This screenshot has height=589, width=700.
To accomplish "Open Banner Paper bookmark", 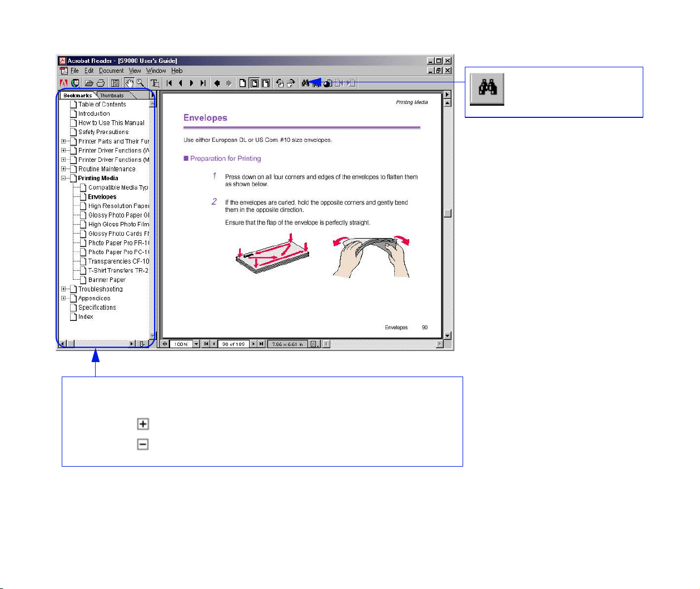I will click(107, 280).
